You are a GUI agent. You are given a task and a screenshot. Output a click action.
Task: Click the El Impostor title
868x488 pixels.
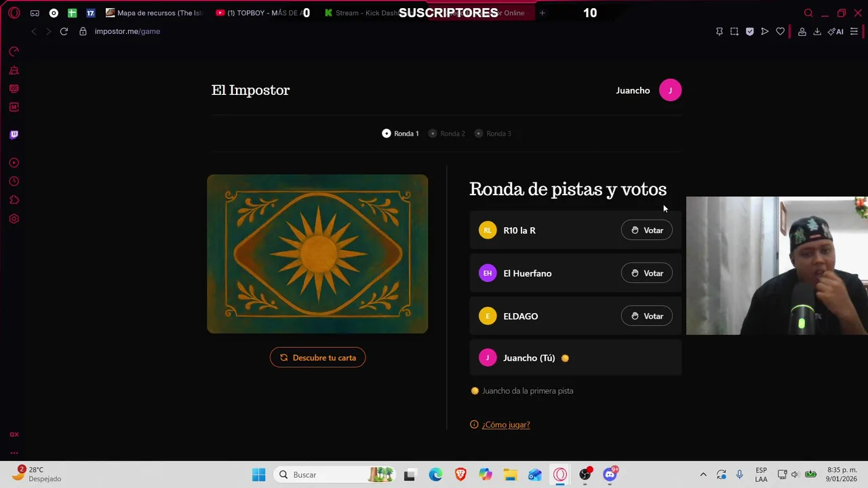(x=250, y=90)
